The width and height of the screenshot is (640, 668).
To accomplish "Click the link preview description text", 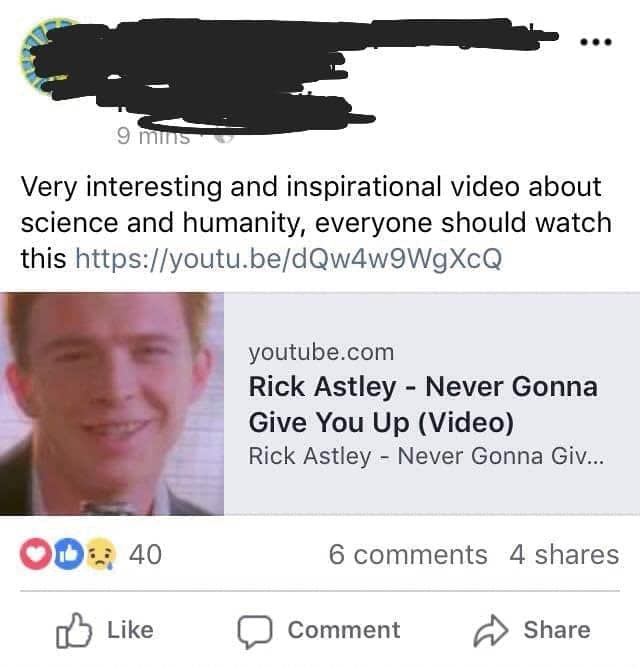I will coord(426,456).
